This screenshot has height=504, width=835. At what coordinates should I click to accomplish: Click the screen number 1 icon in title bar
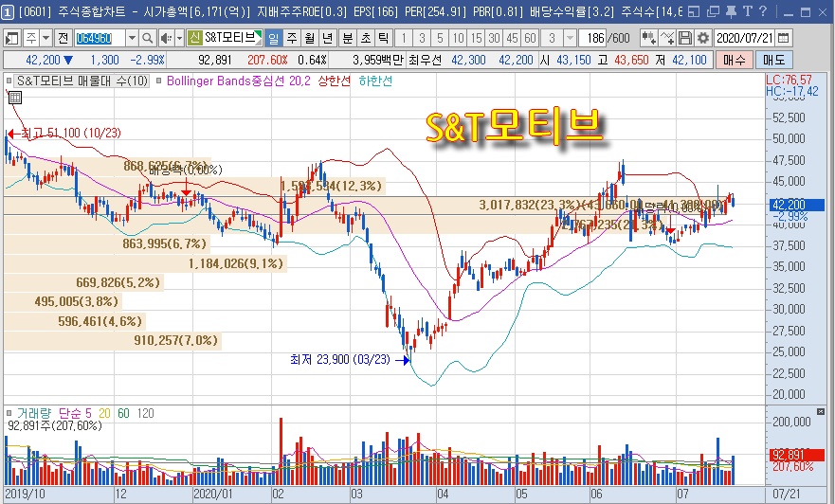click(8, 12)
